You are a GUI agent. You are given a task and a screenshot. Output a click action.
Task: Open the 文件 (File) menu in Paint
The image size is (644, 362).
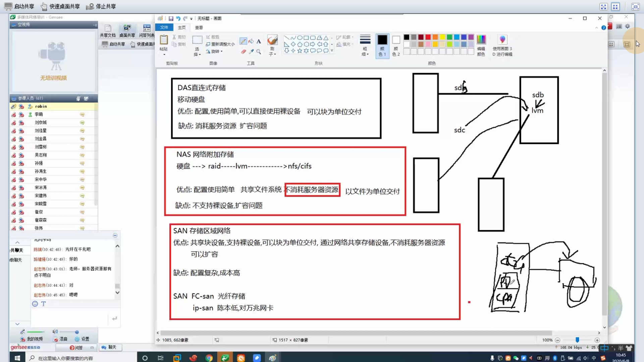[x=164, y=27]
